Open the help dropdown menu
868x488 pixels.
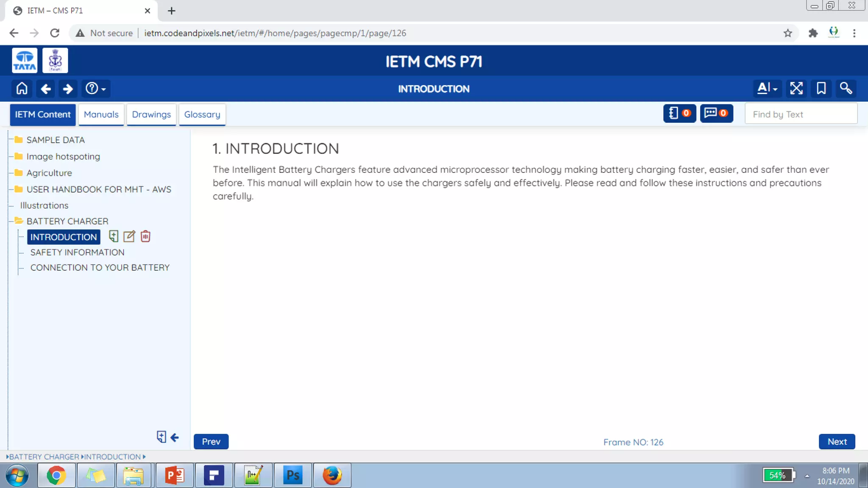(x=96, y=89)
